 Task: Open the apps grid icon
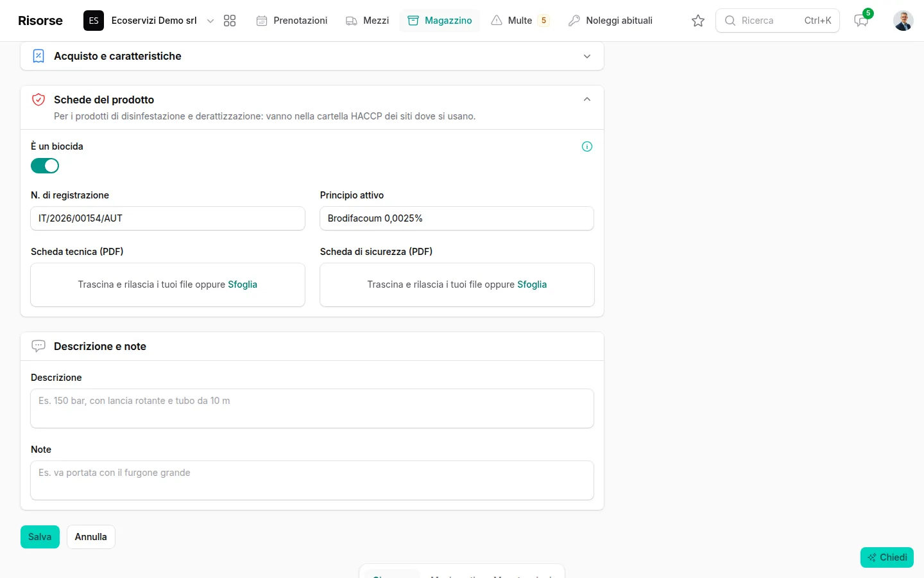(230, 21)
